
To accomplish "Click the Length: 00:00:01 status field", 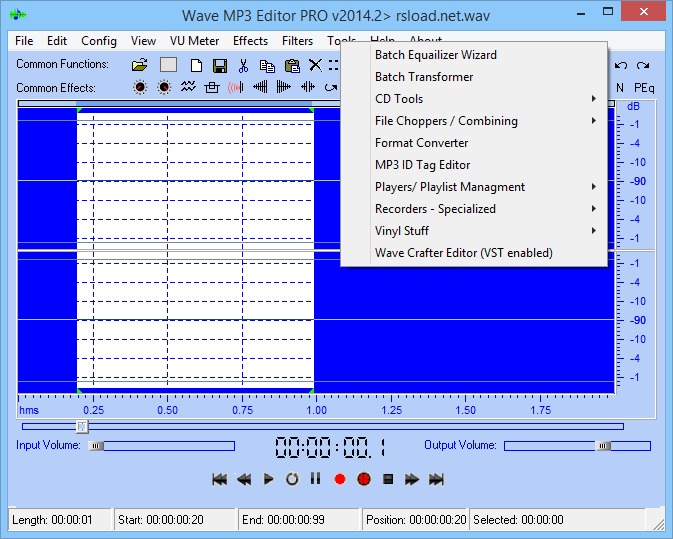I will pyautogui.click(x=60, y=520).
